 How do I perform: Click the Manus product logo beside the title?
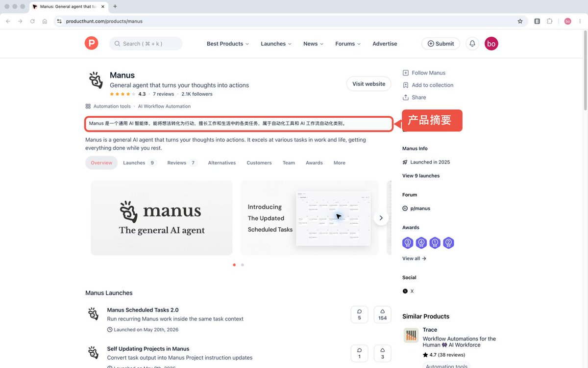coord(96,80)
